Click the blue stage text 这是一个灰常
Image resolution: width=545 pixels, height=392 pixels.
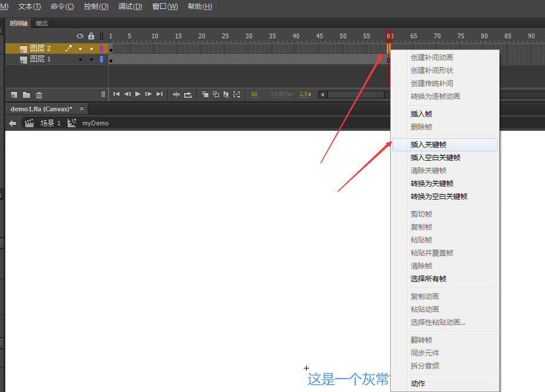point(349,379)
